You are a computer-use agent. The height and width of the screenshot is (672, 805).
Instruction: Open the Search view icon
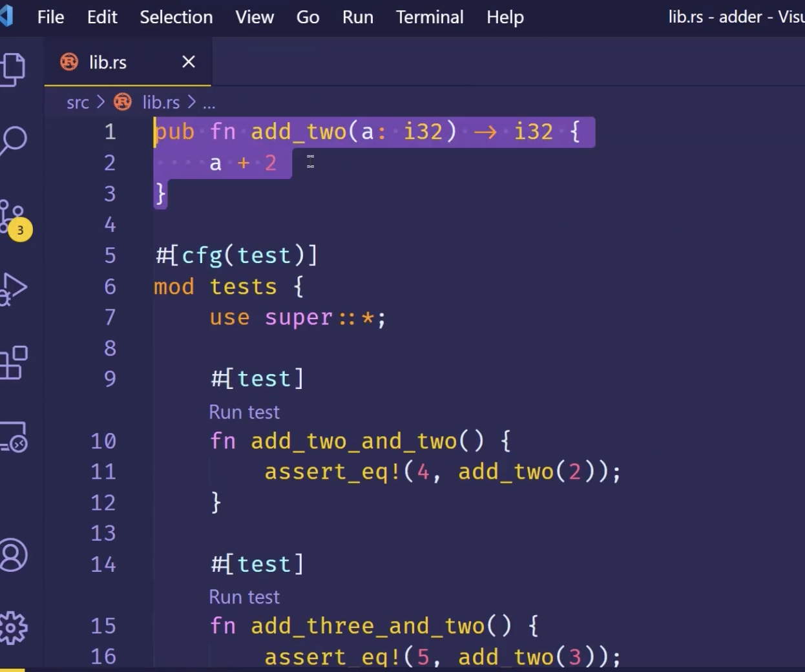click(x=13, y=140)
